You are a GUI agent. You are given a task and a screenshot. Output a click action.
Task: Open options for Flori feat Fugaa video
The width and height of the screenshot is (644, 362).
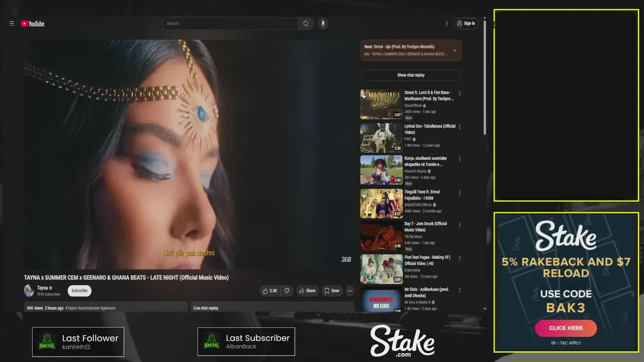click(459, 258)
